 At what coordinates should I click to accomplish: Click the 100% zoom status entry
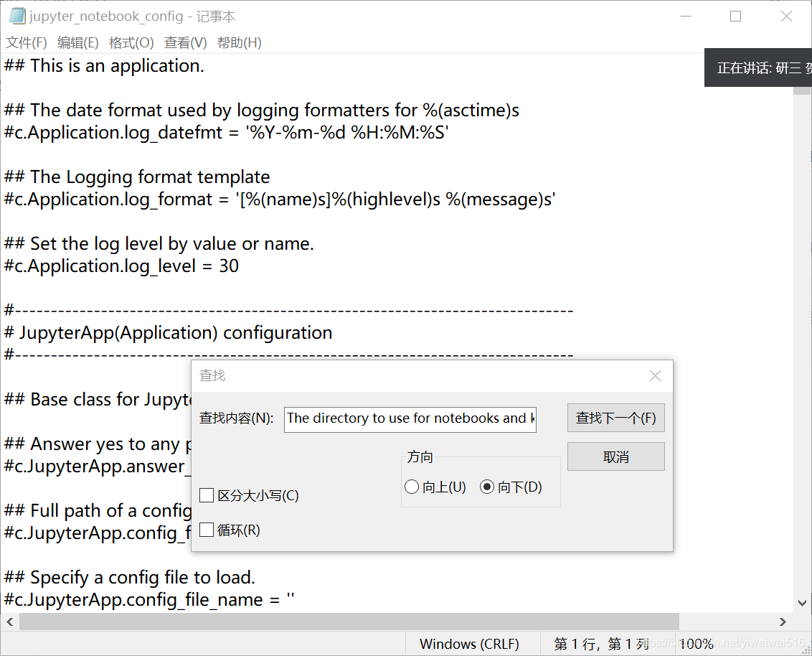point(696,644)
